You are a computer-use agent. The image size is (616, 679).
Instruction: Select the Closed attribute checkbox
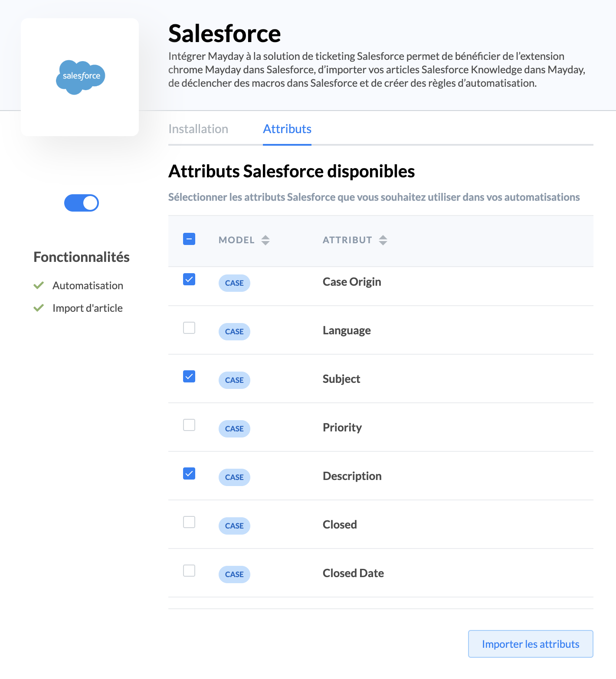(x=189, y=522)
